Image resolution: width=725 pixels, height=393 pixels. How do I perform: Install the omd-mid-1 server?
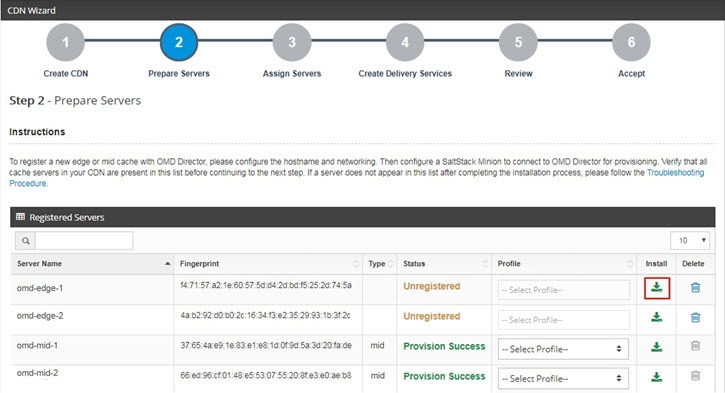[x=657, y=347]
